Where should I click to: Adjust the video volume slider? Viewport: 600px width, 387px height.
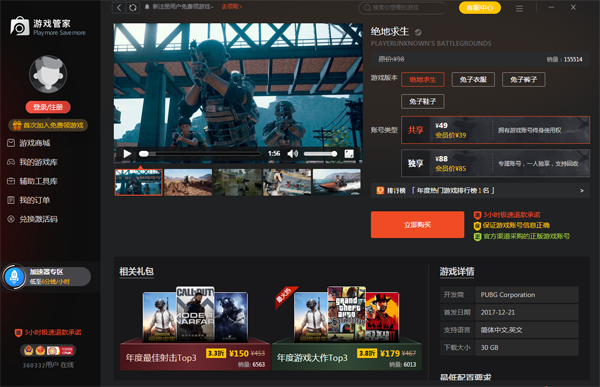coord(320,154)
